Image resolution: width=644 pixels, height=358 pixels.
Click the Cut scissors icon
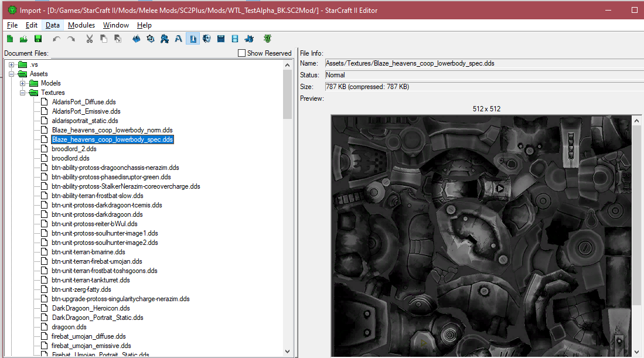click(89, 39)
